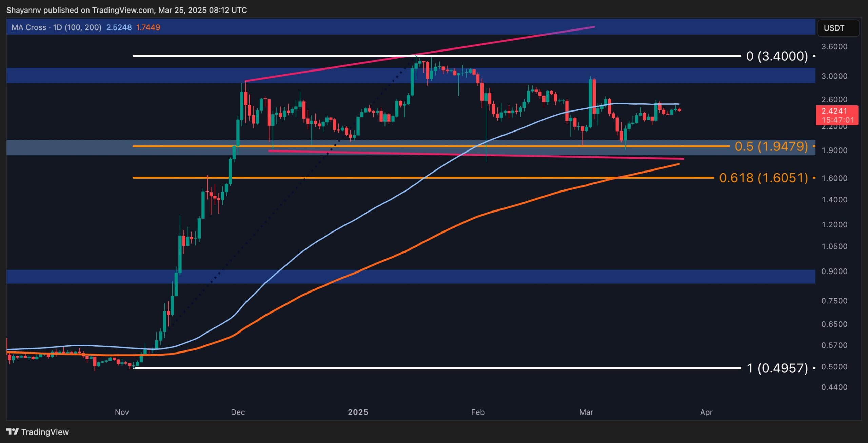Click the TradingView logo icon
868x443 pixels.
[13, 432]
